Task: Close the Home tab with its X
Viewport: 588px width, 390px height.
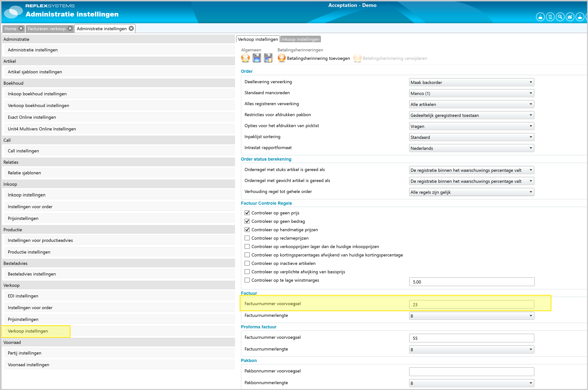Action: tap(21, 29)
